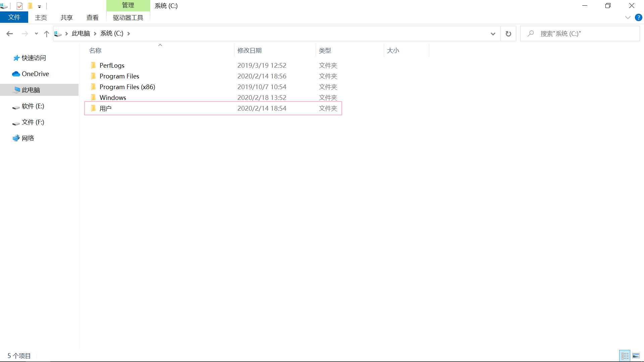This screenshot has width=644, height=362.
Task: Select the OneDrive sidebar item
Action: click(35, 74)
